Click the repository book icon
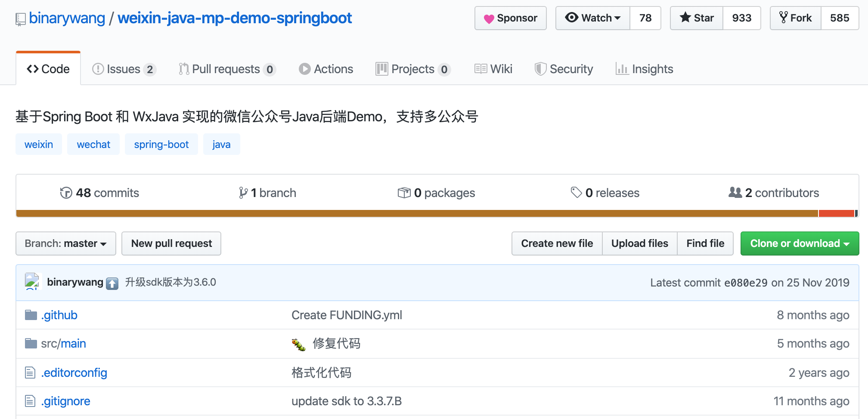This screenshot has width=868, height=419. pyautogui.click(x=20, y=19)
